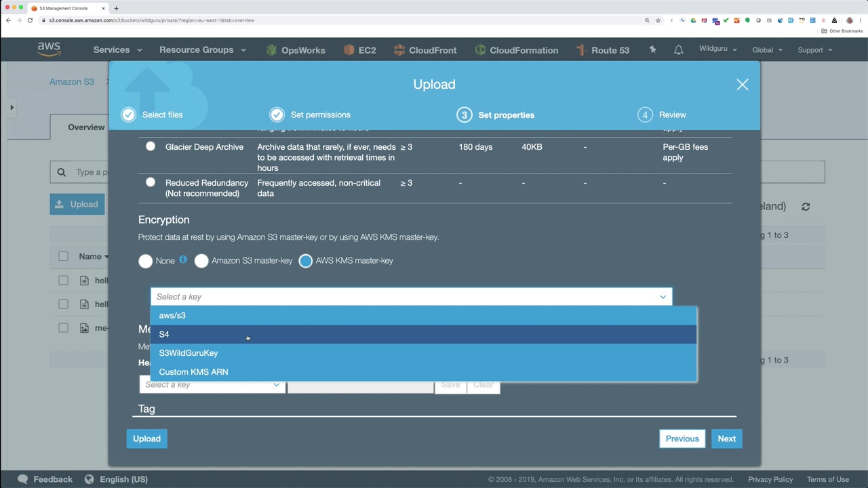Screen dimensions: 868x488
Task: Click the search magnifier icon in bucket filter
Action: click(x=62, y=172)
